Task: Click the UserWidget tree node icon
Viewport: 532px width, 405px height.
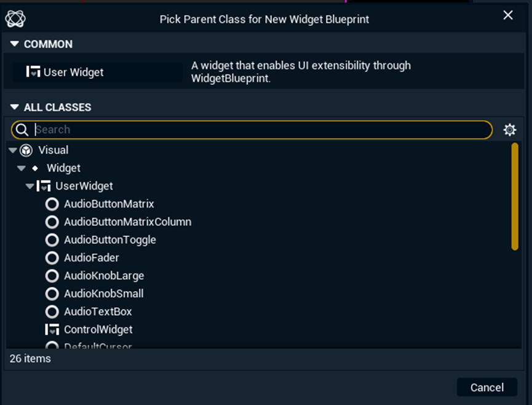Action: [44, 186]
